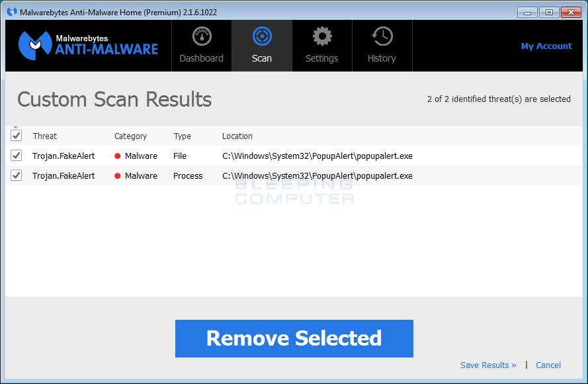Image resolution: width=588 pixels, height=384 pixels.
Task: Close the Malwarebytes window
Action: coord(571,13)
